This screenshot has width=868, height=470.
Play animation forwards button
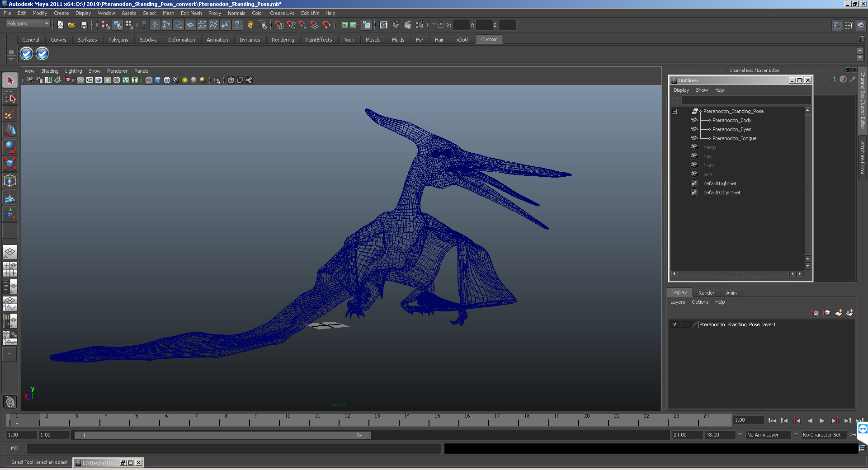(x=822, y=421)
